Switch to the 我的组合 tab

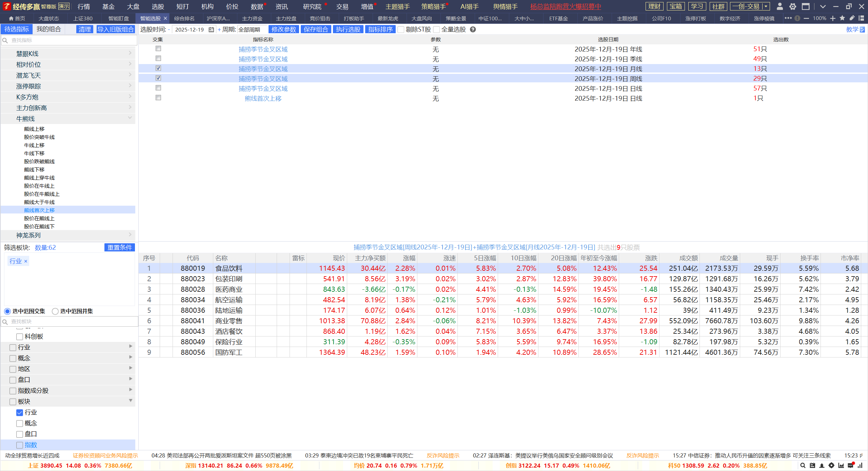48,29
